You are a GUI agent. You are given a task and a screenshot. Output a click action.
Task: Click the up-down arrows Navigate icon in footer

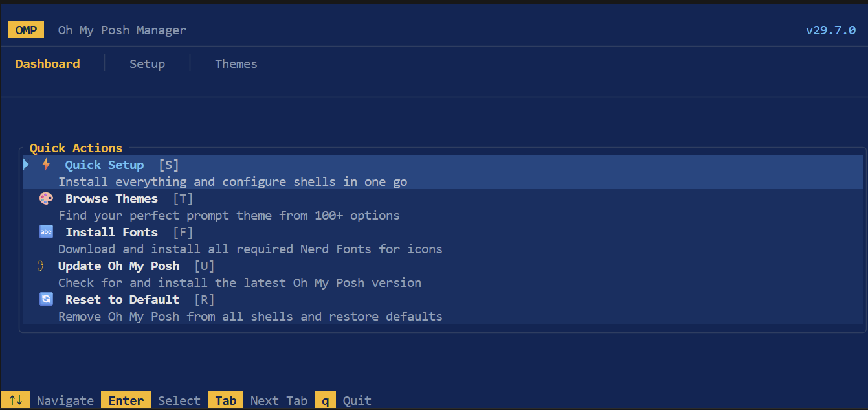[16, 400]
